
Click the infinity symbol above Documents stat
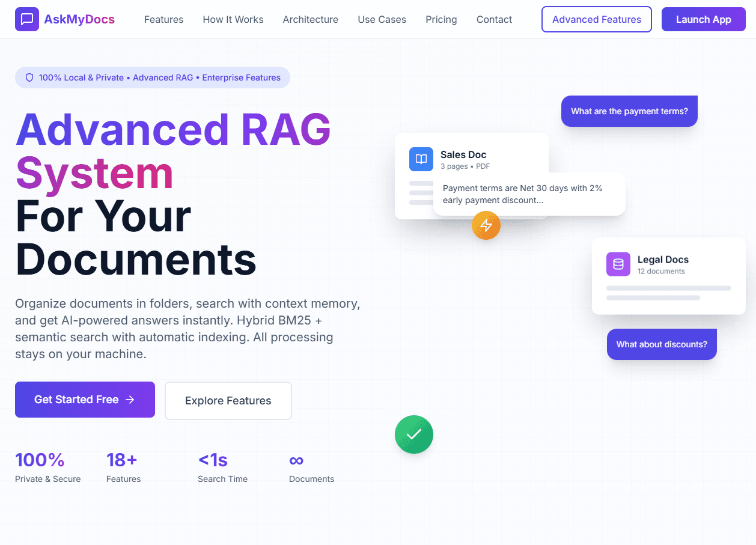point(296,460)
